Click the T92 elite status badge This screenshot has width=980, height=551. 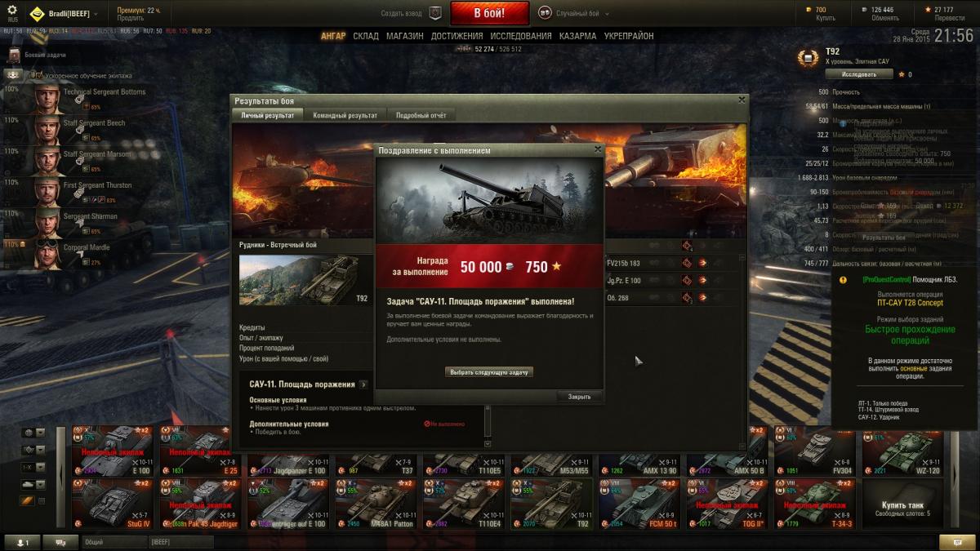[x=809, y=59]
